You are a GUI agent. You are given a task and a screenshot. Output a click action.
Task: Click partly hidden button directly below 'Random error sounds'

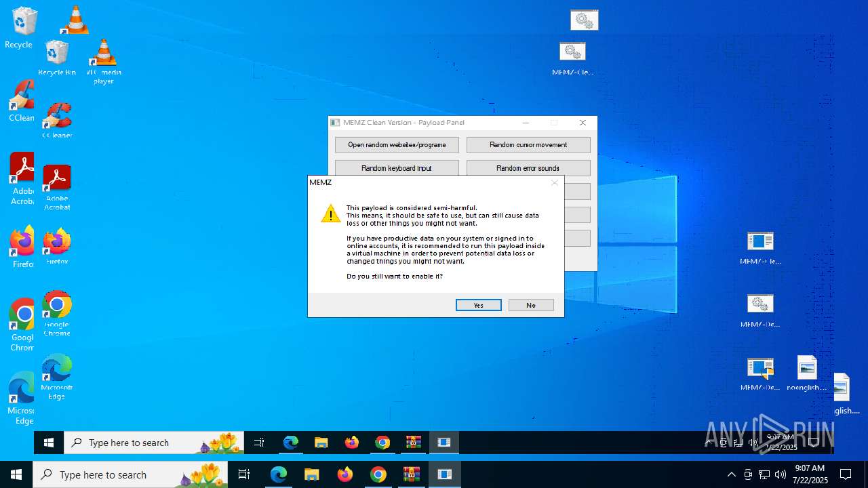click(577, 192)
